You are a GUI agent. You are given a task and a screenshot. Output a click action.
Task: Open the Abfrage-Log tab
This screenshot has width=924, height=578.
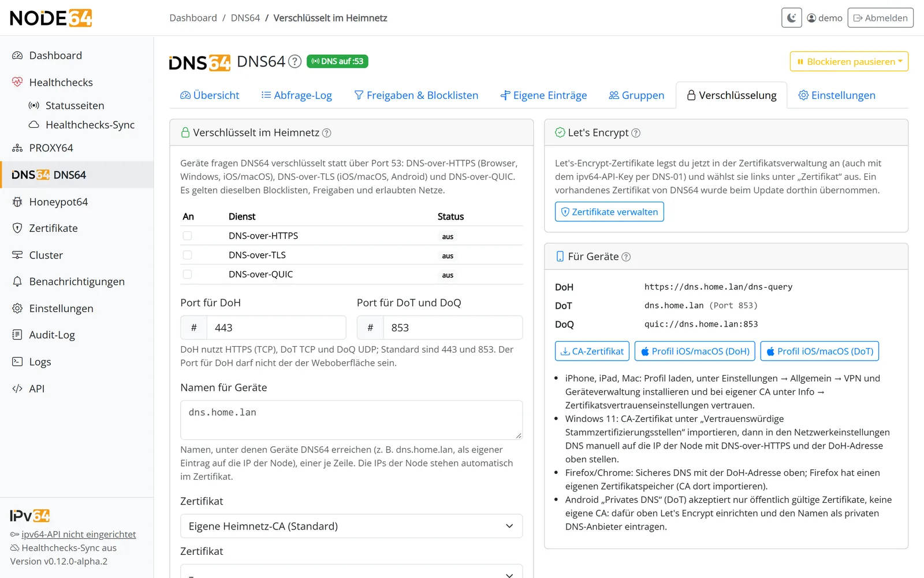pos(297,95)
